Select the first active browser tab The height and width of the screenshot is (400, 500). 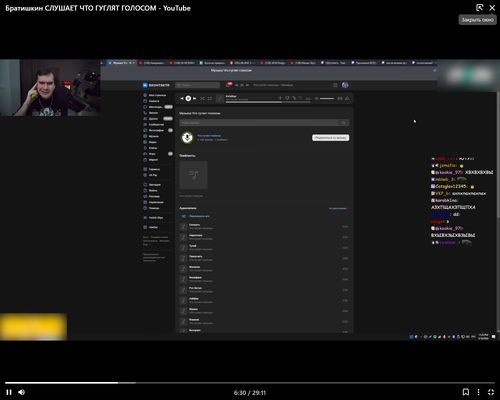(x=121, y=63)
